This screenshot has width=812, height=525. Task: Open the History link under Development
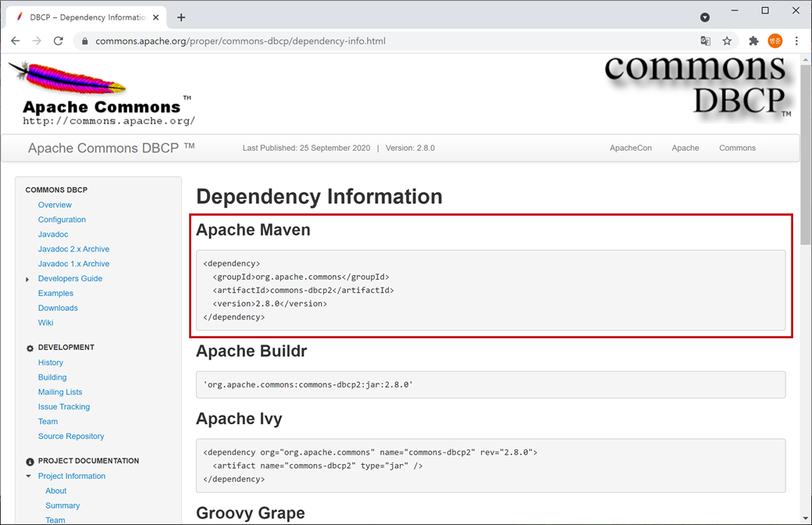coord(50,362)
